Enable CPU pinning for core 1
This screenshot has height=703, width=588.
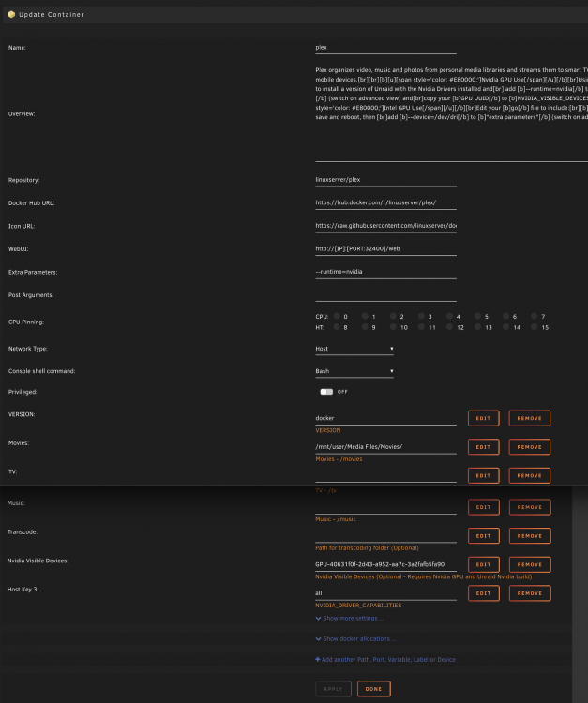[365, 316]
